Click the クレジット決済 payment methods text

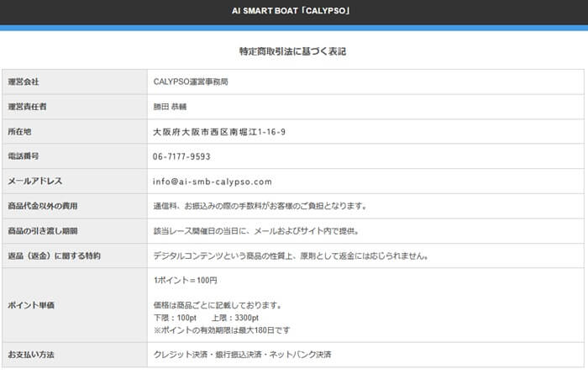(x=242, y=354)
